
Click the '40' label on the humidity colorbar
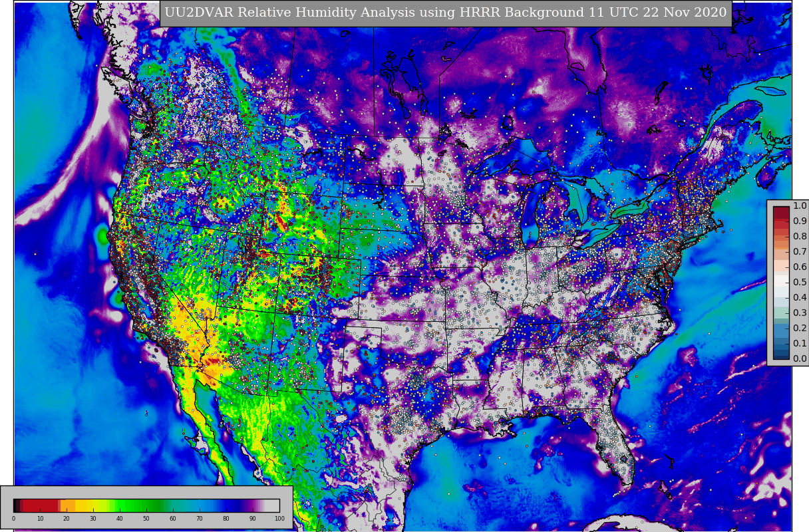(120, 519)
